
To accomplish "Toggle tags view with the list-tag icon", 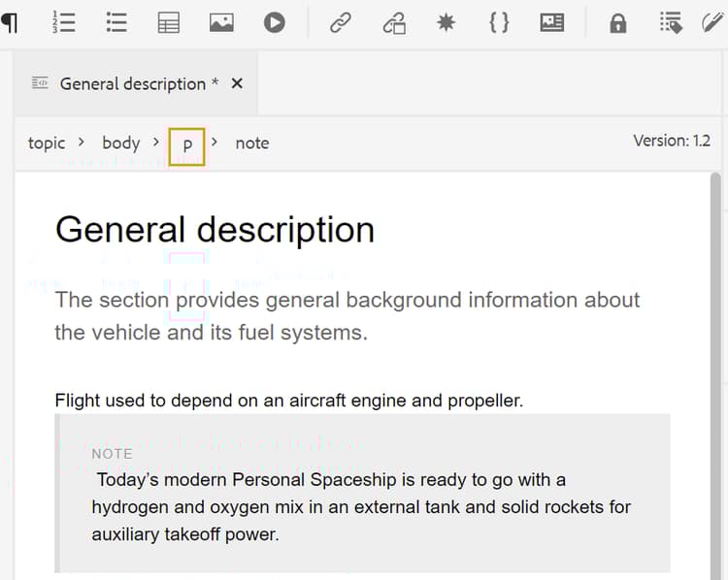I will 671,22.
